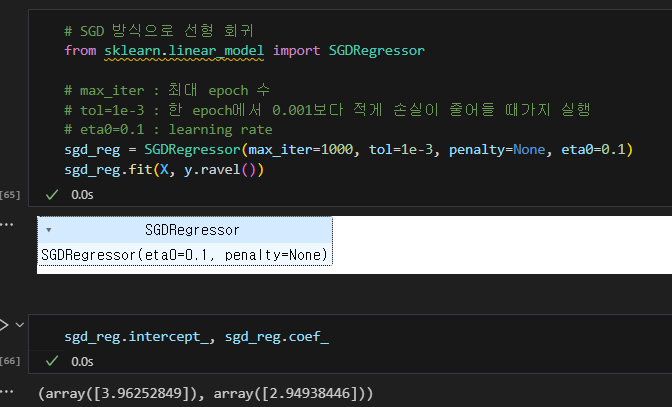Click execution count label [65]
Viewport: 672px width, 407px height.
point(10,195)
